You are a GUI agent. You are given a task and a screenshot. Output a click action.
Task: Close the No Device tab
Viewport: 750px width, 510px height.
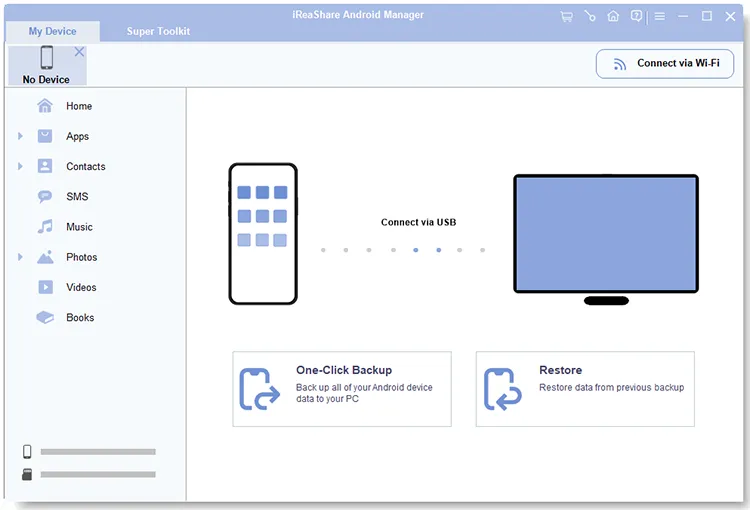[79, 52]
